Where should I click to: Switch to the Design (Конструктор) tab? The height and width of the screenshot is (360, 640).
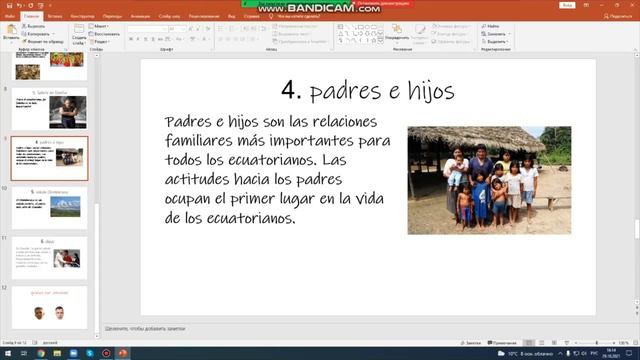click(x=82, y=16)
